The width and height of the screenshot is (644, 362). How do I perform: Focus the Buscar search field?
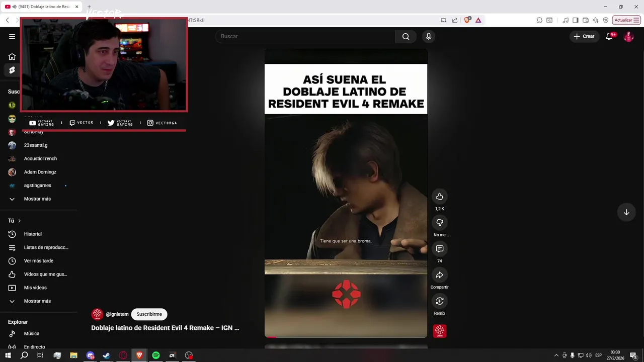(x=305, y=36)
